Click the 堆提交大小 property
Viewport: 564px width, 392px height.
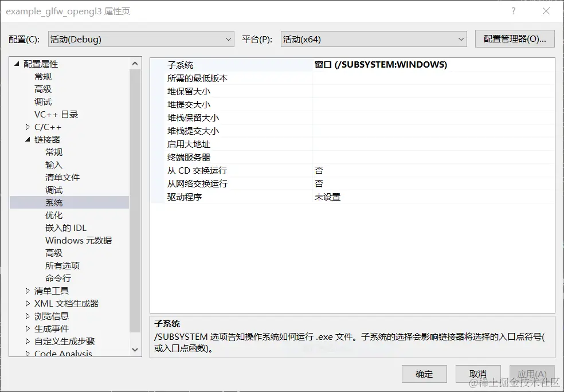189,105
